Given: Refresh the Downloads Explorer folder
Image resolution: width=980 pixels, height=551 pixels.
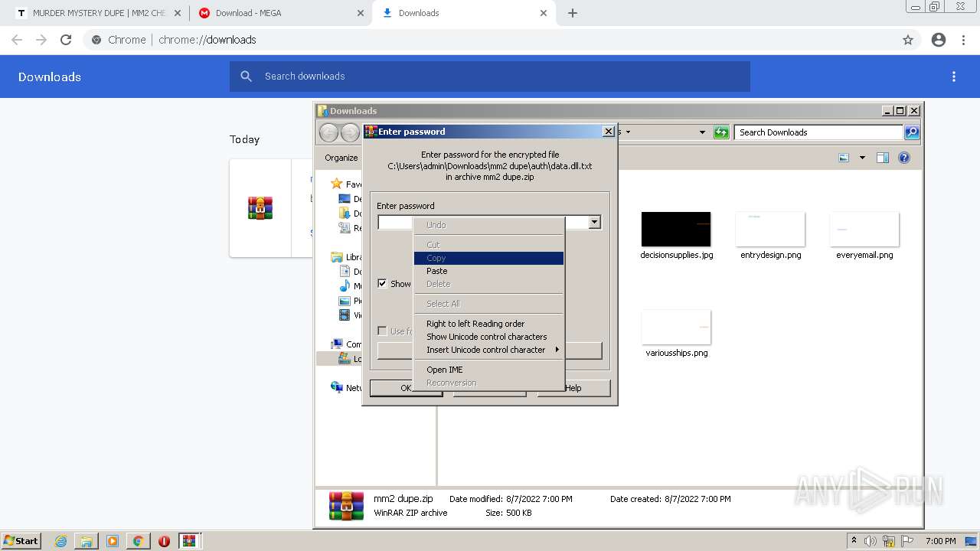Looking at the screenshot, I should [721, 132].
